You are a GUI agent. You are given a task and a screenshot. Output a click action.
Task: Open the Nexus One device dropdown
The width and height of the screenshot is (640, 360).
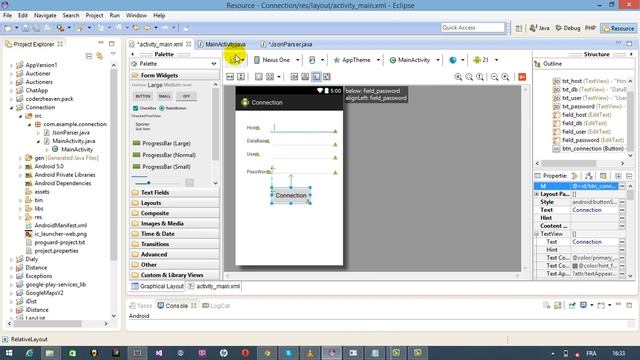(x=277, y=60)
